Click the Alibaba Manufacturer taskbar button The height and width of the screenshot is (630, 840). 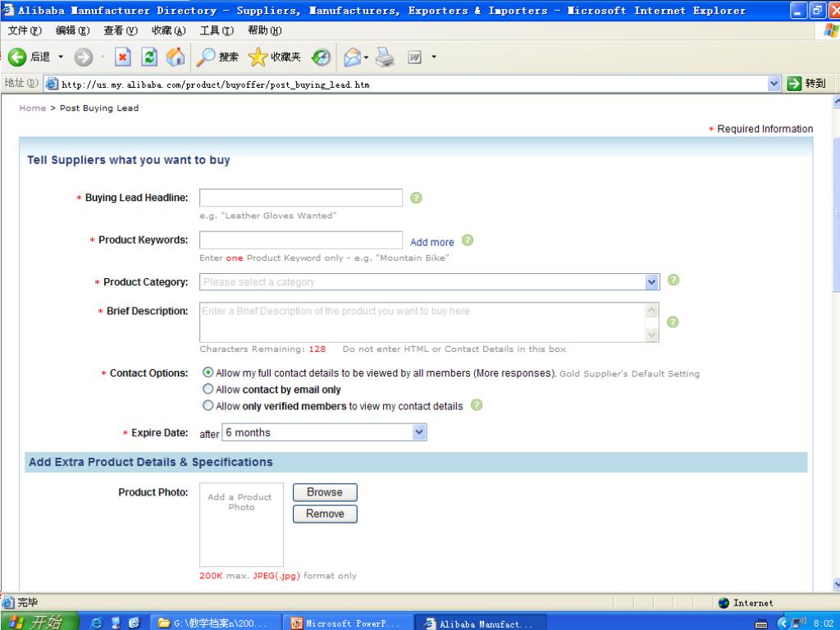click(481, 623)
